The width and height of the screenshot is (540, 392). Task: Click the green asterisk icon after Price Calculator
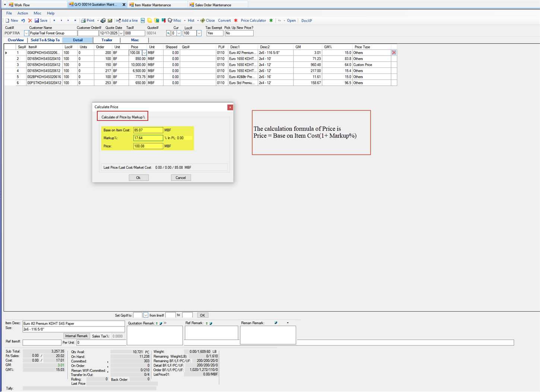[270, 20]
